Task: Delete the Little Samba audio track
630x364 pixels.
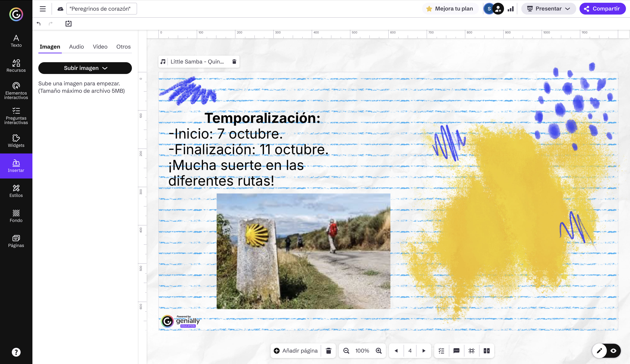Action: point(234,62)
